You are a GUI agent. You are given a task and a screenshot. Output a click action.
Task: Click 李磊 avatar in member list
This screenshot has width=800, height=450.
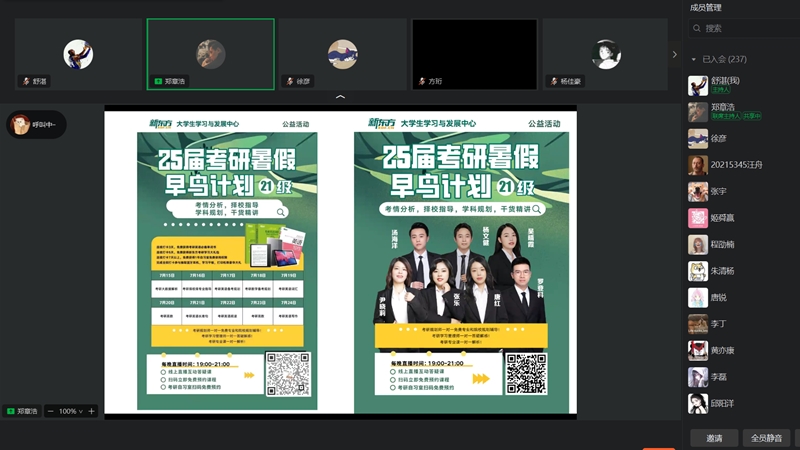pyautogui.click(x=697, y=377)
